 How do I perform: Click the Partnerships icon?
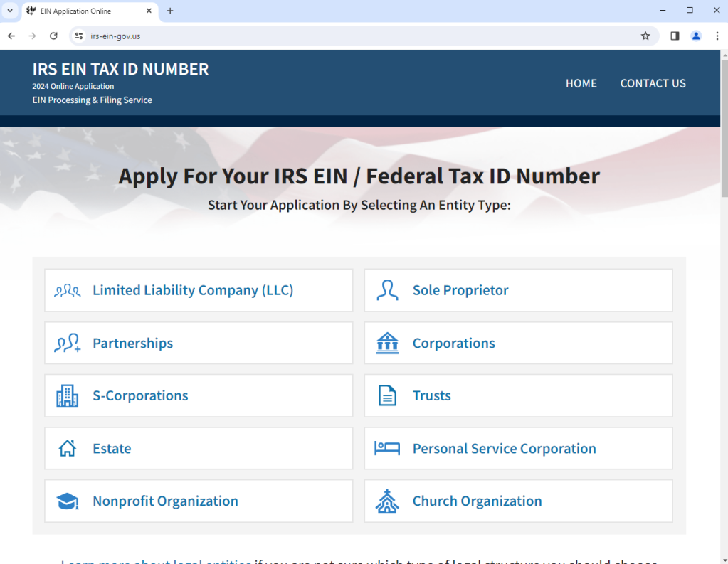pos(68,344)
